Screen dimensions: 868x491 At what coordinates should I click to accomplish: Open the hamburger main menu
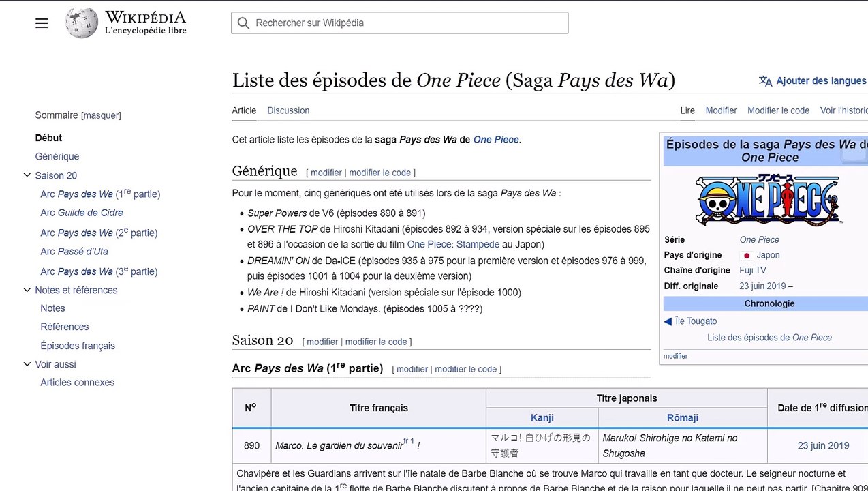[x=42, y=23]
